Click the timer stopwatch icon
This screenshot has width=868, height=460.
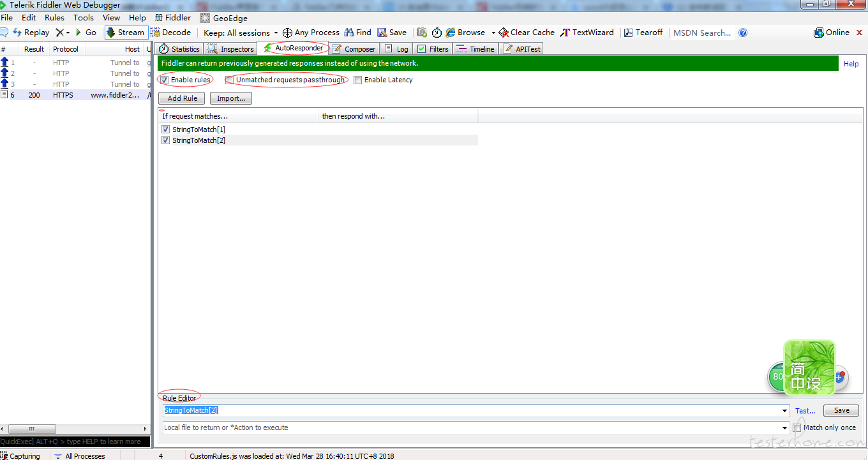pyautogui.click(x=437, y=33)
